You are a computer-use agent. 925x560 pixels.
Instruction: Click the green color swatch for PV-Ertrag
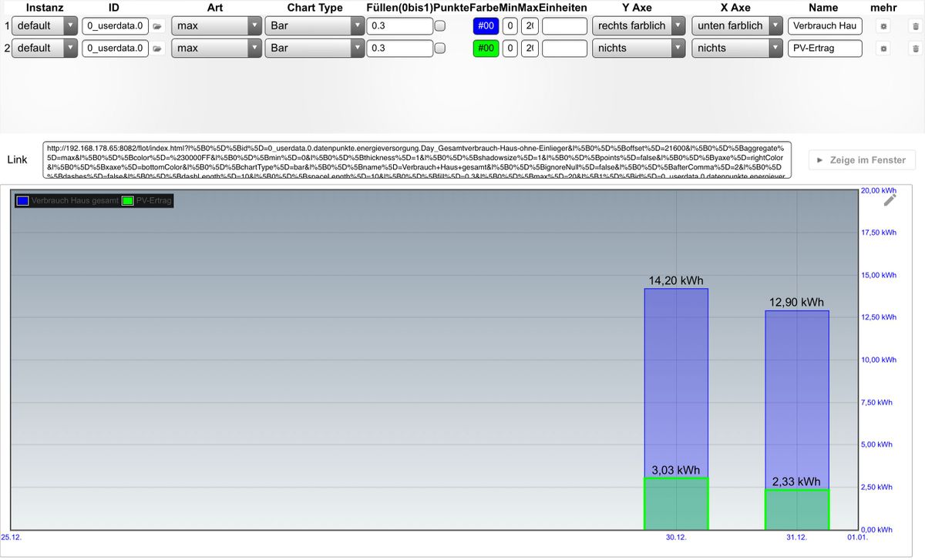click(486, 48)
